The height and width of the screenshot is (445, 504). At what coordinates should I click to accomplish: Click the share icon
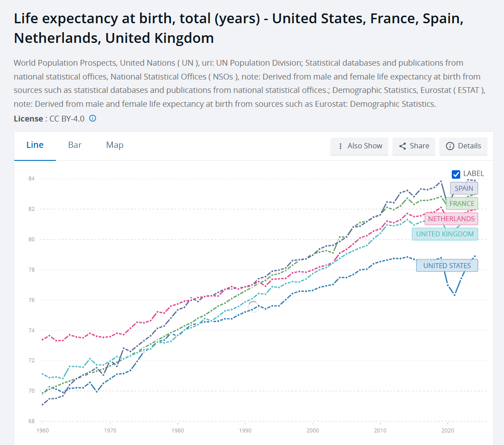click(402, 146)
